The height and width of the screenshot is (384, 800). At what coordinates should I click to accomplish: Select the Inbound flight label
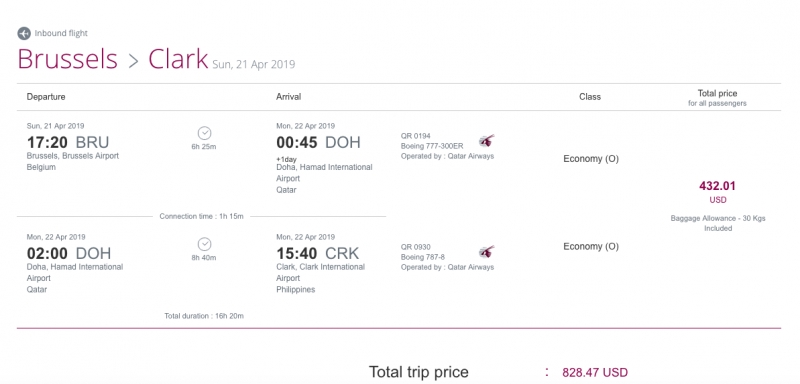[61, 33]
